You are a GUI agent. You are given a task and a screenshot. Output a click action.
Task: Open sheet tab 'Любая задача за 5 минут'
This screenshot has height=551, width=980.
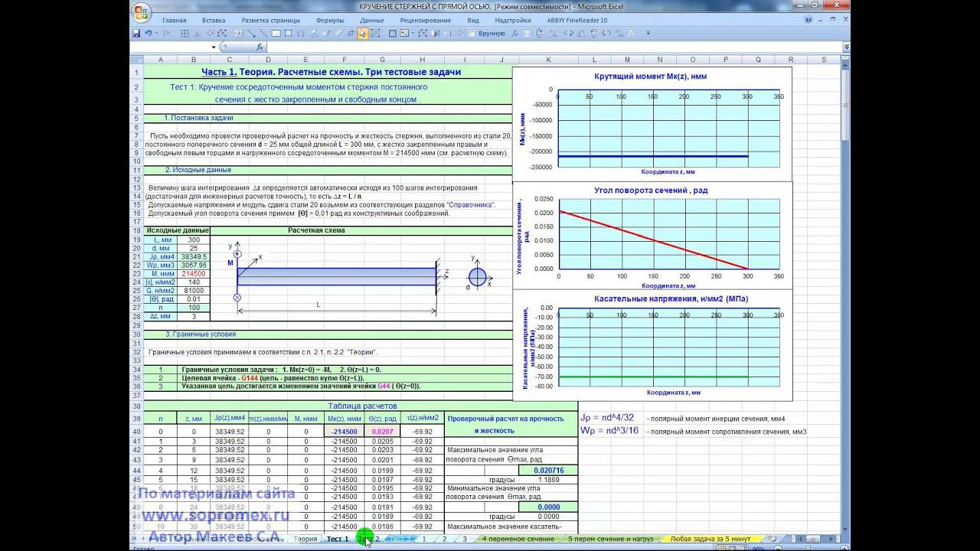click(710, 539)
